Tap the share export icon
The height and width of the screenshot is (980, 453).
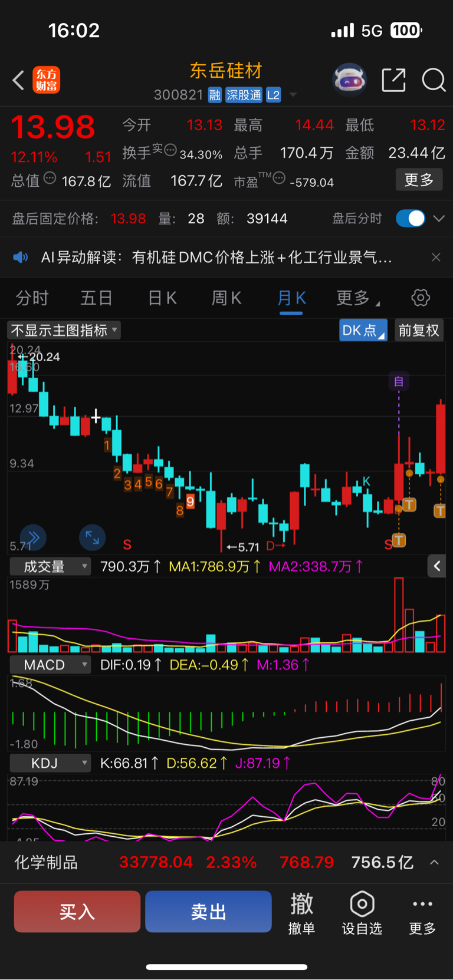point(393,80)
